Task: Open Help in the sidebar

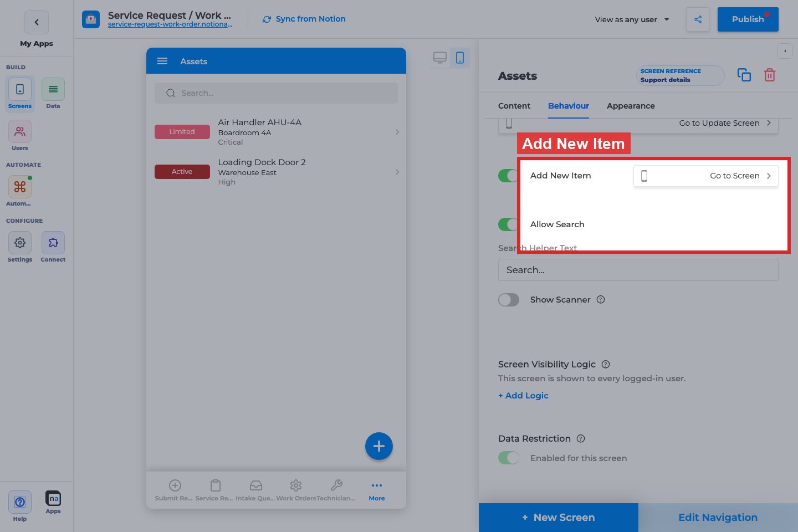Action: [20, 506]
